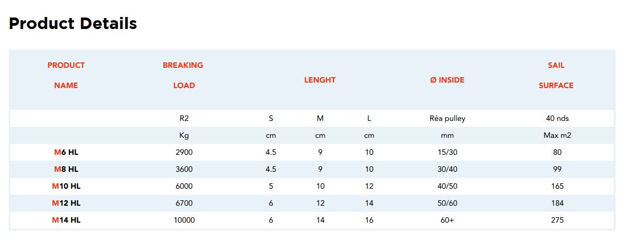The image size is (644, 244).
Task: Select the R2 subheader cell
Action: pyautogui.click(x=184, y=119)
